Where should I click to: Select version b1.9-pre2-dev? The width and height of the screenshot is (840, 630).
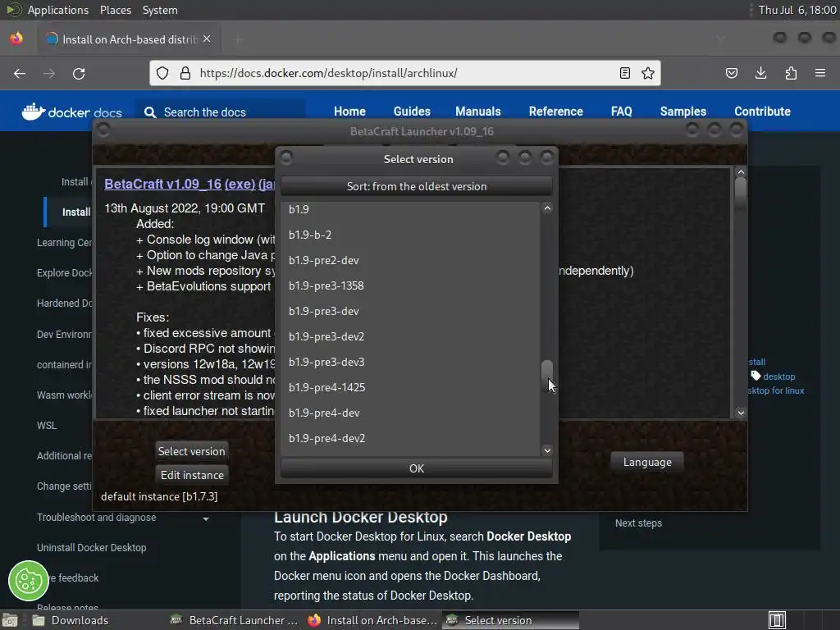410,260
